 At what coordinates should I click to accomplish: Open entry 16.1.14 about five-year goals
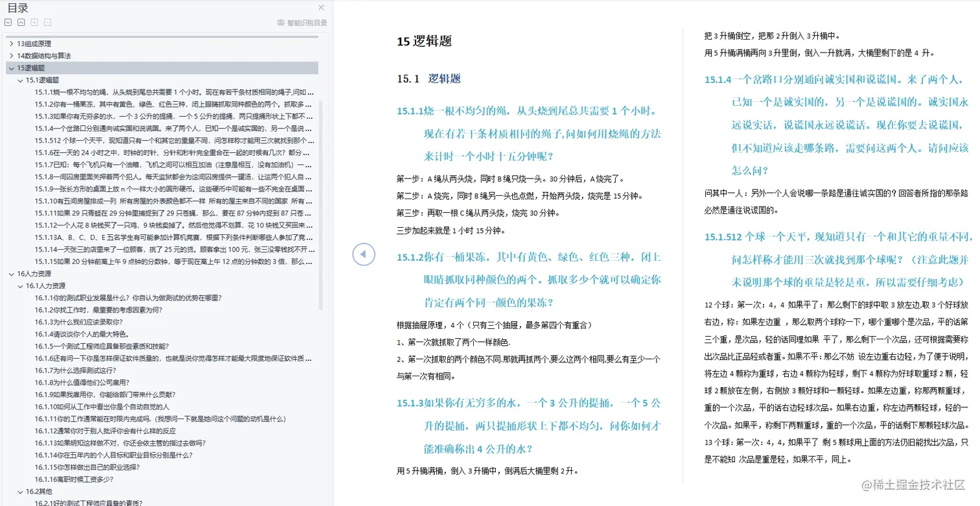(x=114, y=455)
